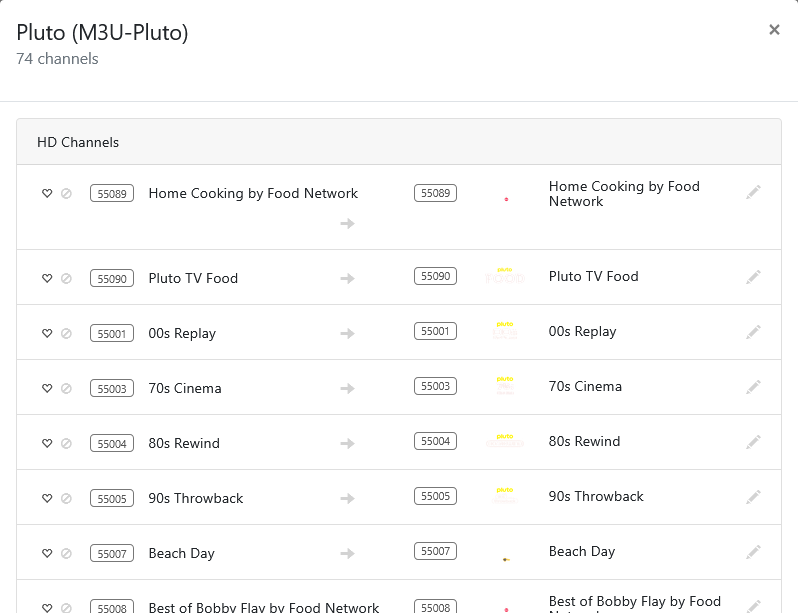Screen dimensions: 798x613
Task: Click mapped number 55007 beside Beach Day logo
Action: tap(436, 551)
